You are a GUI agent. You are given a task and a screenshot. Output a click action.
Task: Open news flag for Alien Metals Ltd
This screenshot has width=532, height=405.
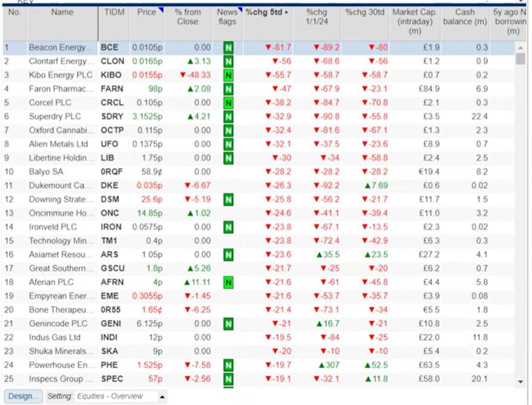click(228, 144)
